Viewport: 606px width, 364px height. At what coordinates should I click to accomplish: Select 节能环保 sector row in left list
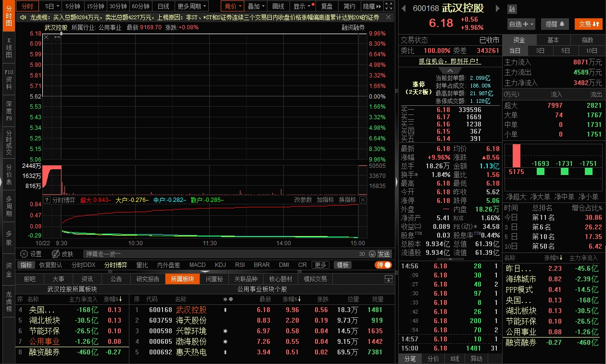tap(72, 331)
